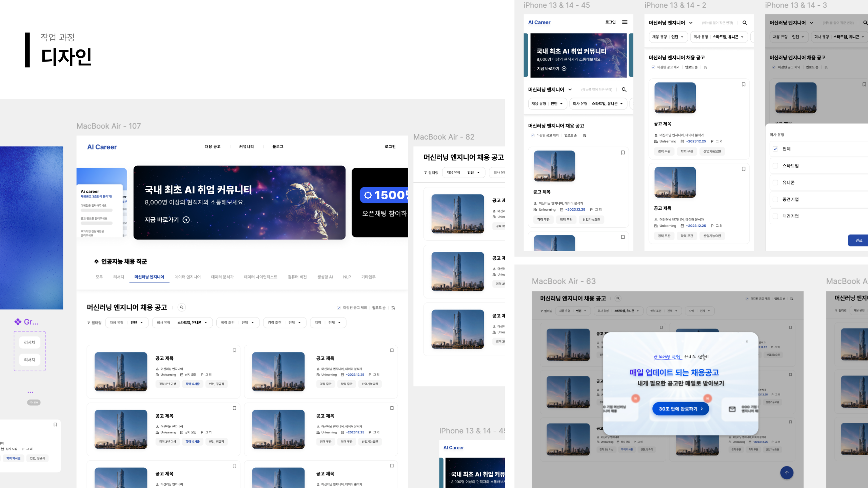The height and width of the screenshot is (488, 868).
Task: Bookmark the top-left job card in MacBook Air - 107
Action: click(x=234, y=350)
